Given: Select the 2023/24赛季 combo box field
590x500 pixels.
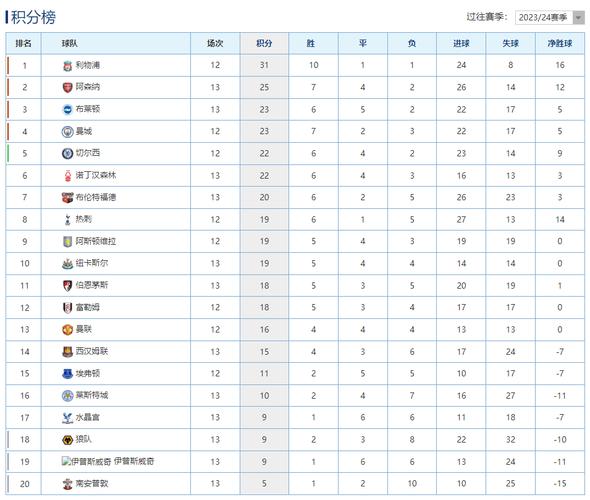Looking at the screenshot, I should click(550, 17).
